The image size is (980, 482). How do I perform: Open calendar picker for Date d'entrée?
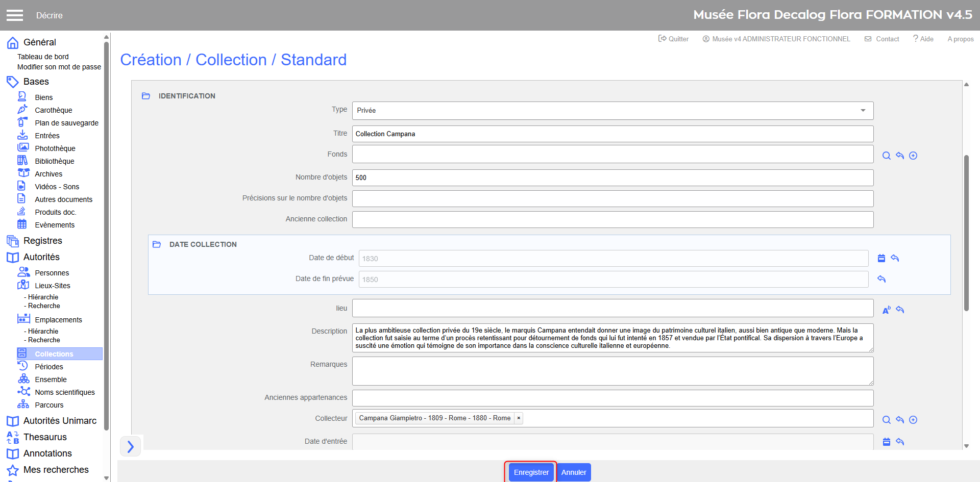(887, 442)
